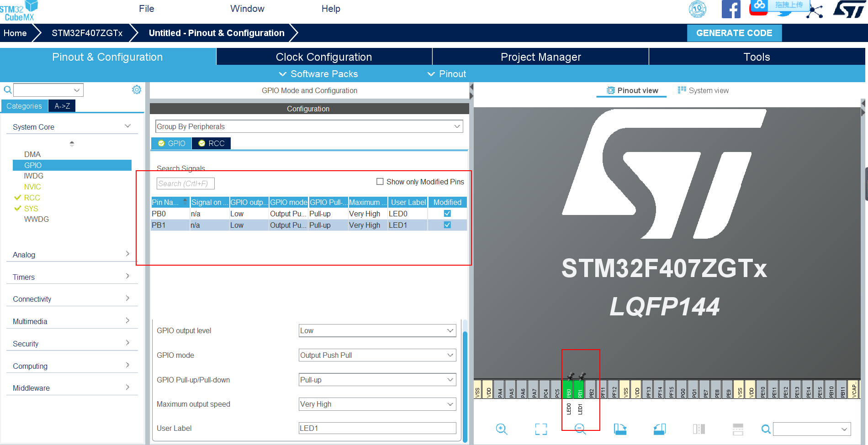
Task: Open the File menu
Action: coord(147,9)
